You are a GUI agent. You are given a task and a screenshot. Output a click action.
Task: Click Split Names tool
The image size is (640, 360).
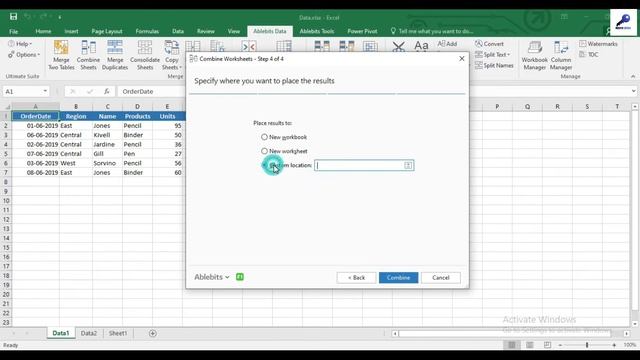[x=494, y=65]
